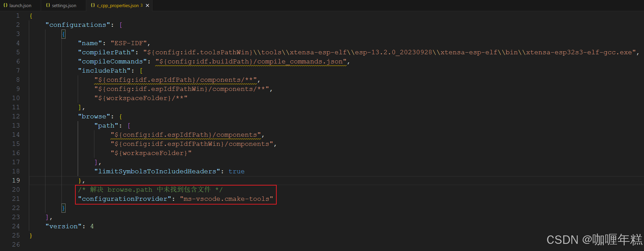
Task: Click the espIdfPath/components string on line 14
Action: pyautogui.click(x=186, y=135)
